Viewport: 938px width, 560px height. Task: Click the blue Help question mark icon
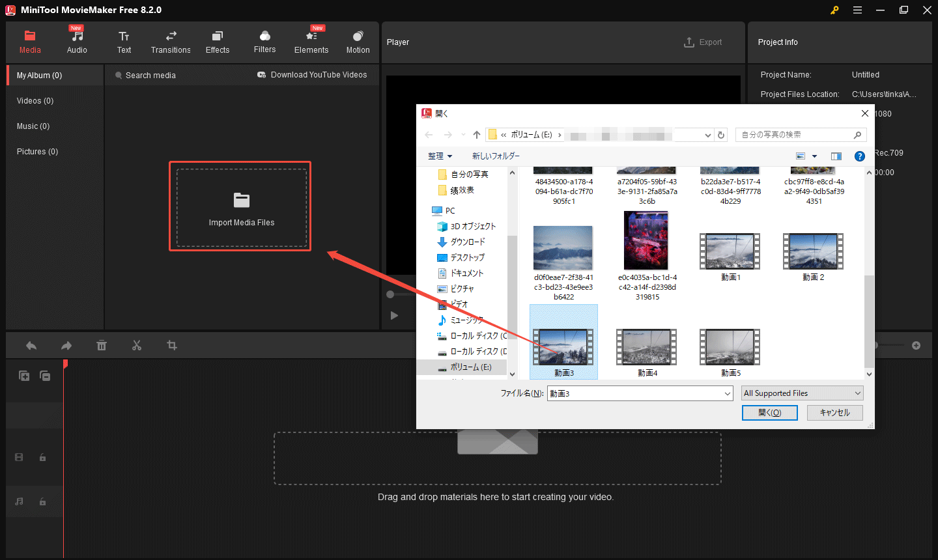[859, 156]
